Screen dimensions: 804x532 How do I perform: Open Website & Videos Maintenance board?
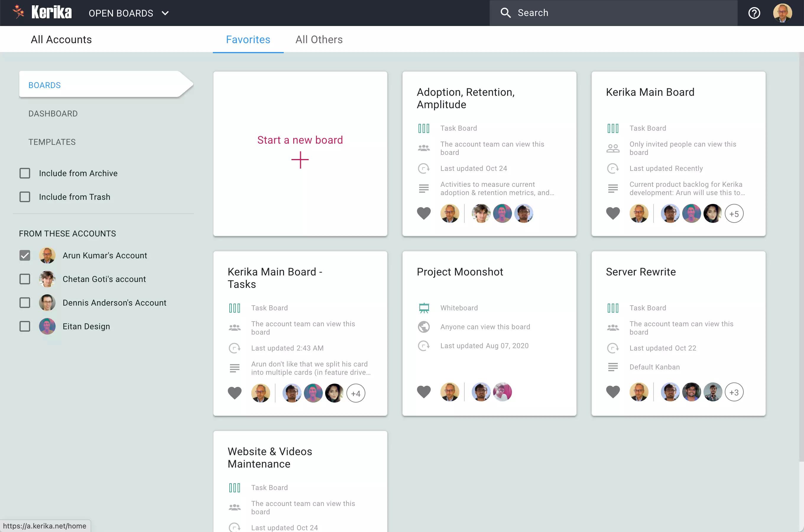pyautogui.click(x=270, y=457)
